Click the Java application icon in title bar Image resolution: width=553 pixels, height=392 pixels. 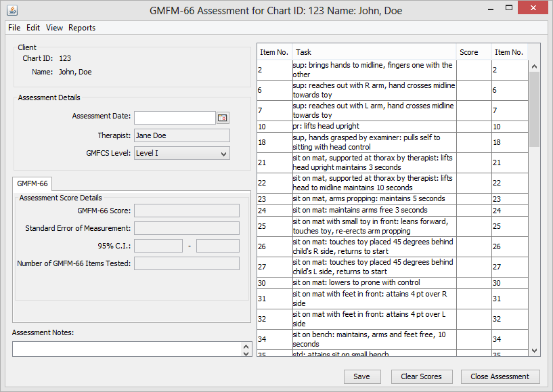tap(12, 10)
